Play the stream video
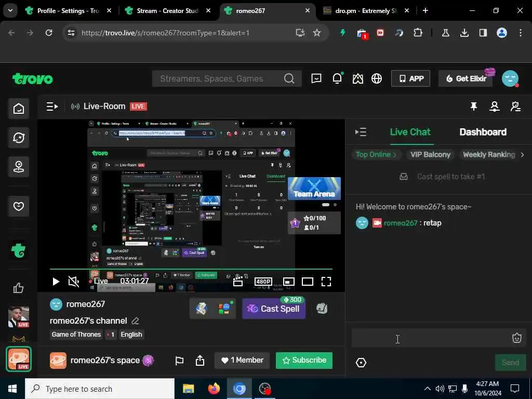 click(x=56, y=282)
